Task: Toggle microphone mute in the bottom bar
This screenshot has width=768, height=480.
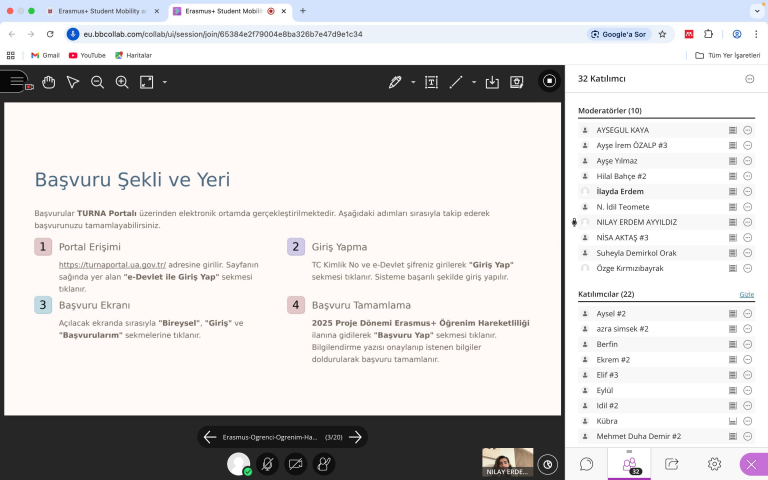Action: [267, 464]
